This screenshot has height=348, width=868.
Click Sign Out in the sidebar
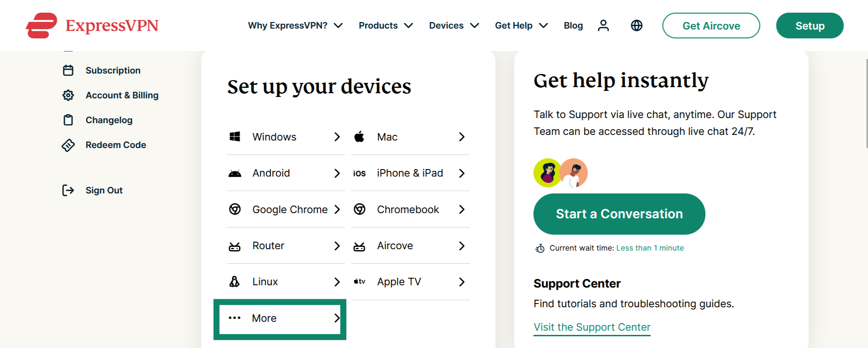[104, 190]
